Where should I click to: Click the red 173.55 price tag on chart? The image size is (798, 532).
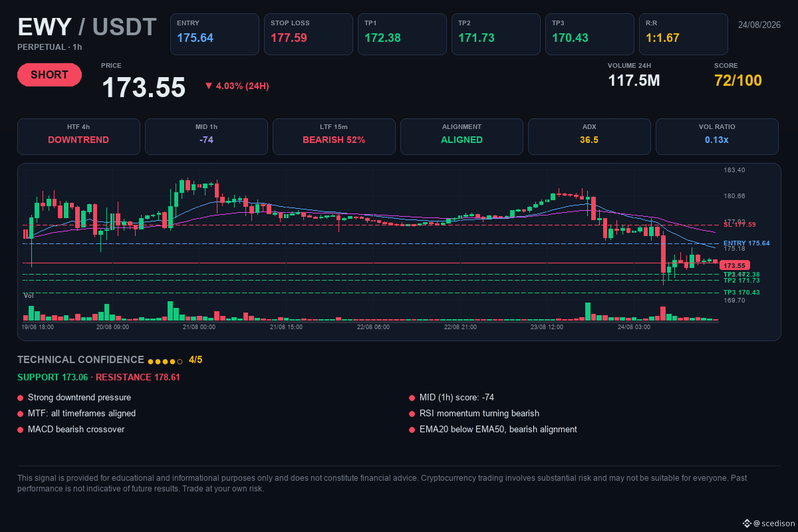click(734, 265)
